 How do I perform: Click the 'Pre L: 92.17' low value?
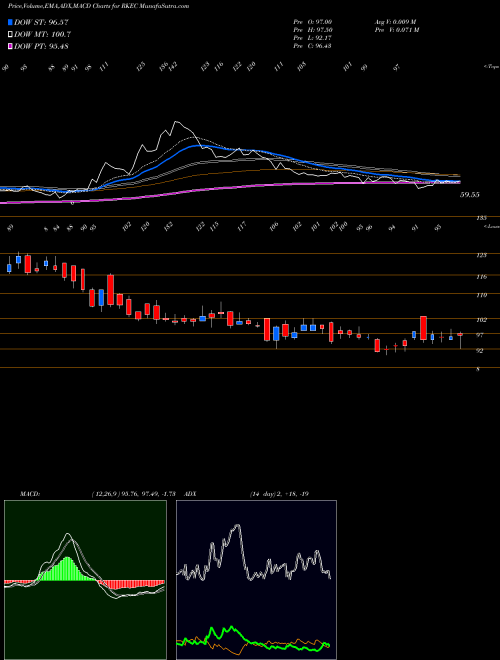pyautogui.click(x=312, y=38)
